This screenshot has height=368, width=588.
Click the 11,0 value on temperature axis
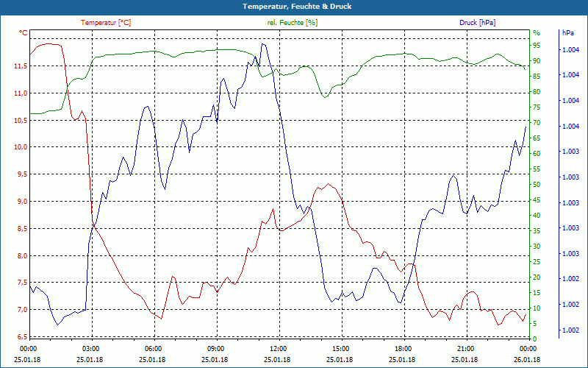tap(21, 93)
